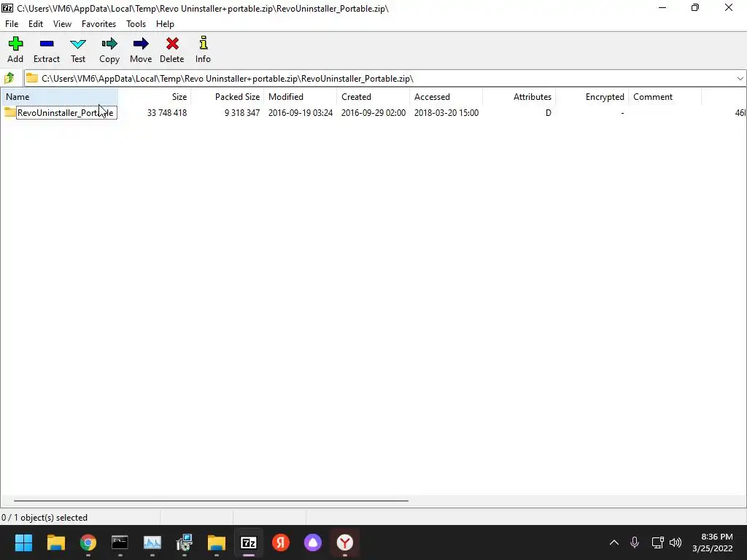This screenshot has width=747, height=560.
Task: Click the attribute value D
Action: 549,113
